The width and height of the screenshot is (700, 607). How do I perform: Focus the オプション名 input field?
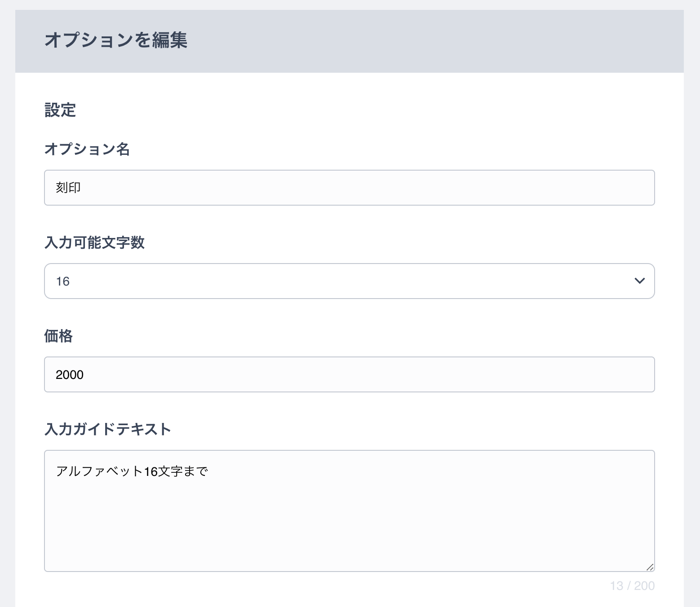coord(349,188)
